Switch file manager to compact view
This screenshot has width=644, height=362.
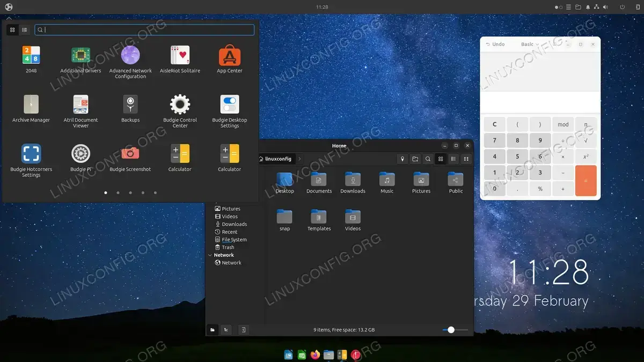pos(466,159)
